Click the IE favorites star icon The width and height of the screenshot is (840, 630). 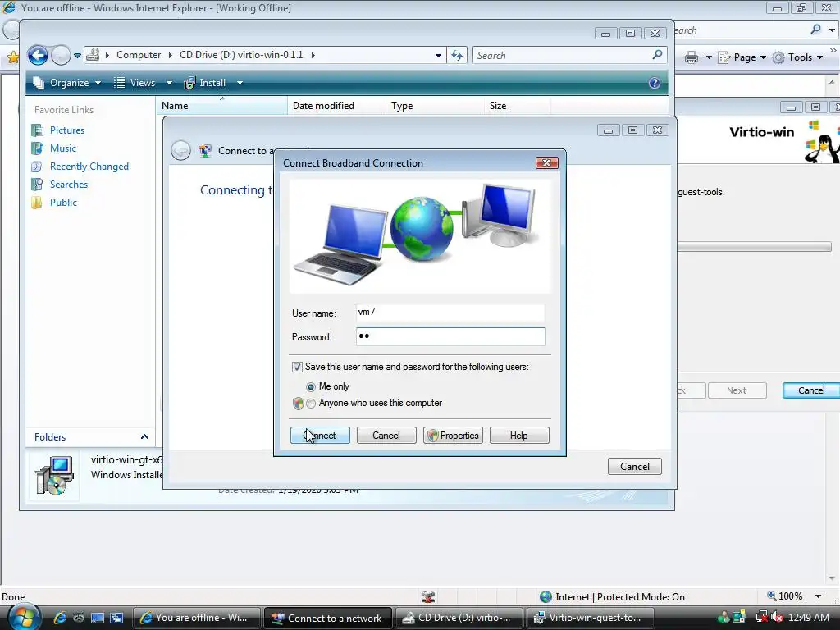click(x=12, y=57)
